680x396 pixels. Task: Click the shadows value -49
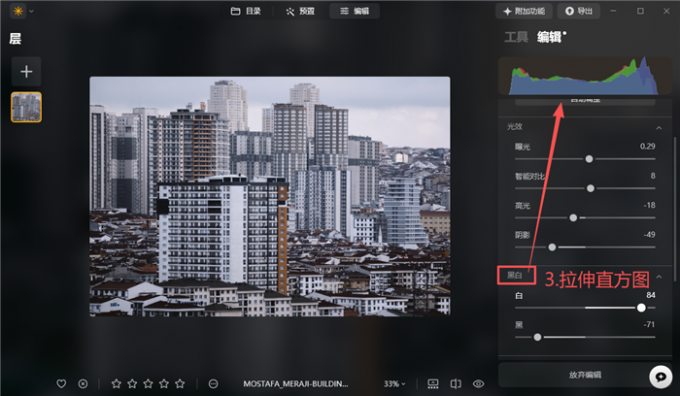(x=649, y=235)
